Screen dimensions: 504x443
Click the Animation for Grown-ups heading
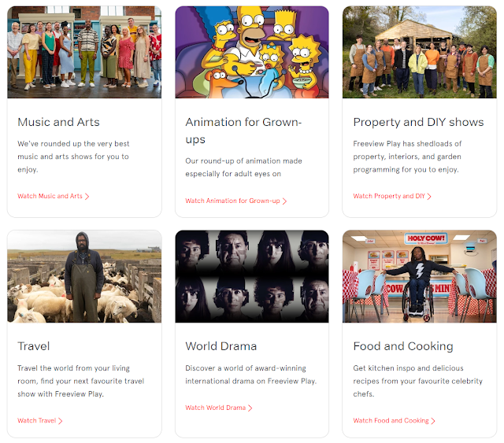pyautogui.click(x=243, y=131)
